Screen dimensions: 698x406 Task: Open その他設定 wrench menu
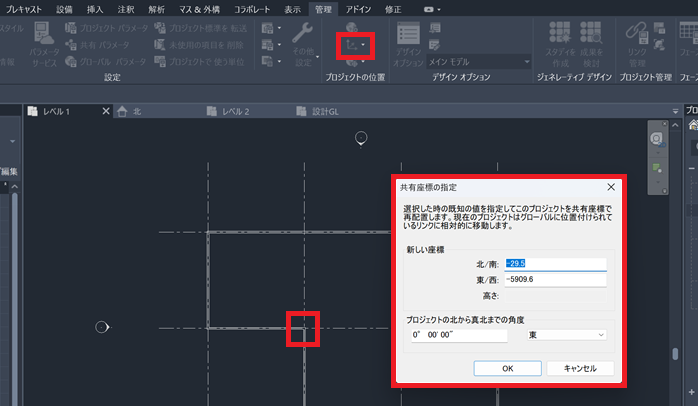pyautogui.click(x=303, y=45)
